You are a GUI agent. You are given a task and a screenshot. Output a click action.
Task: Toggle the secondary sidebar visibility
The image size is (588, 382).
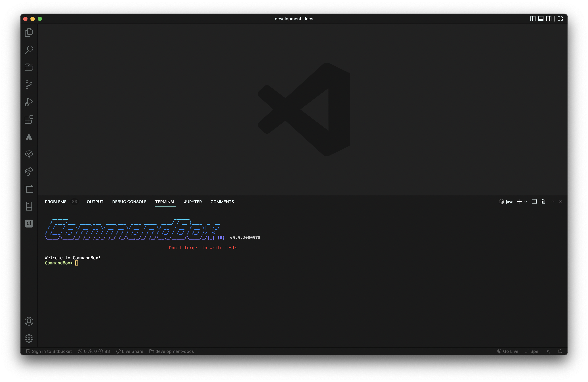point(549,18)
